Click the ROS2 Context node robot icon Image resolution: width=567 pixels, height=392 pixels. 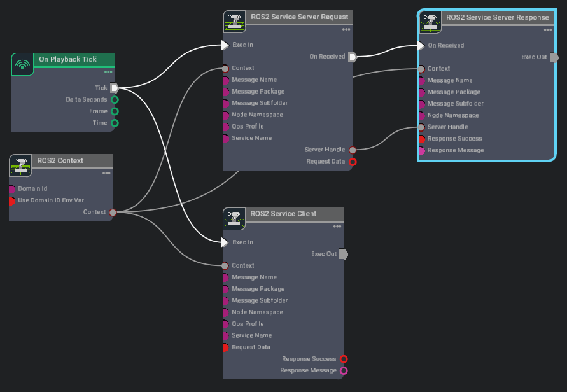point(20,165)
